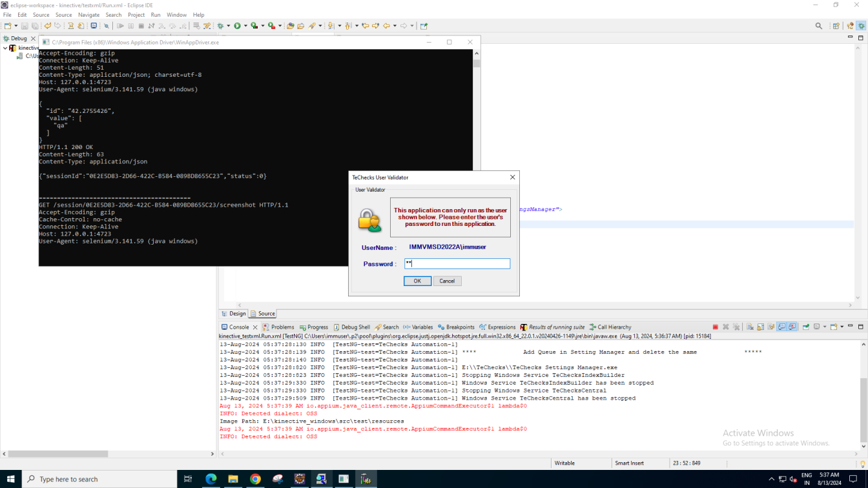Click padlock user icon in TeChecks dialog
Viewport: 868px width, 488px height.
click(x=369, y=220)
